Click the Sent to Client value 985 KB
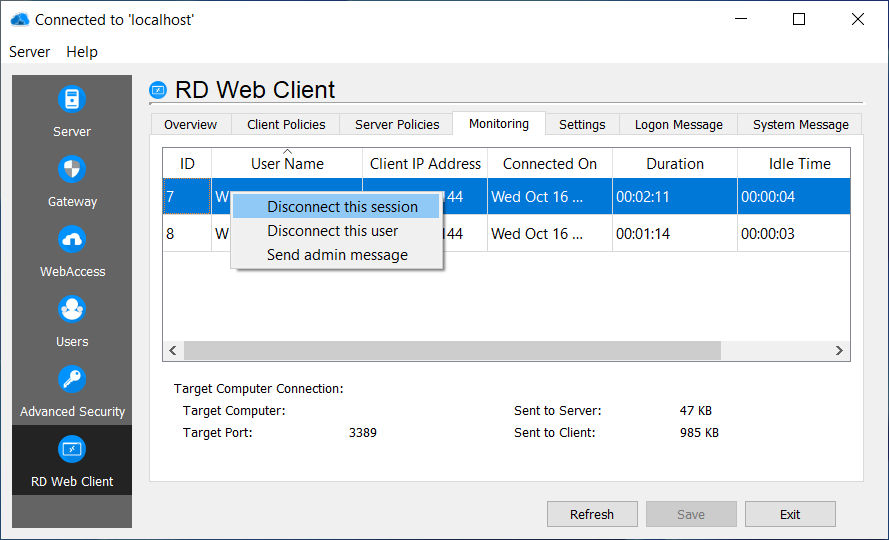Screen dimensions: 889x540 point(699,432)
